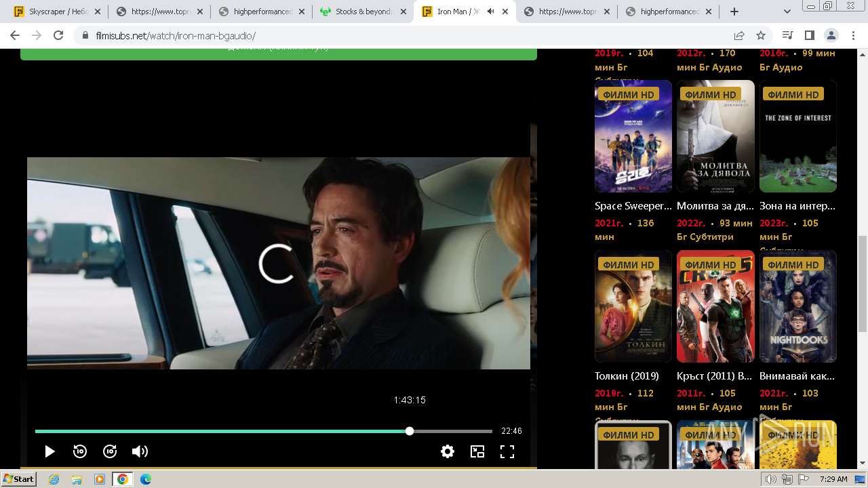868x488 pixels.
Task: Click the 22:46 remaining time
Action: tap(511, 431)
